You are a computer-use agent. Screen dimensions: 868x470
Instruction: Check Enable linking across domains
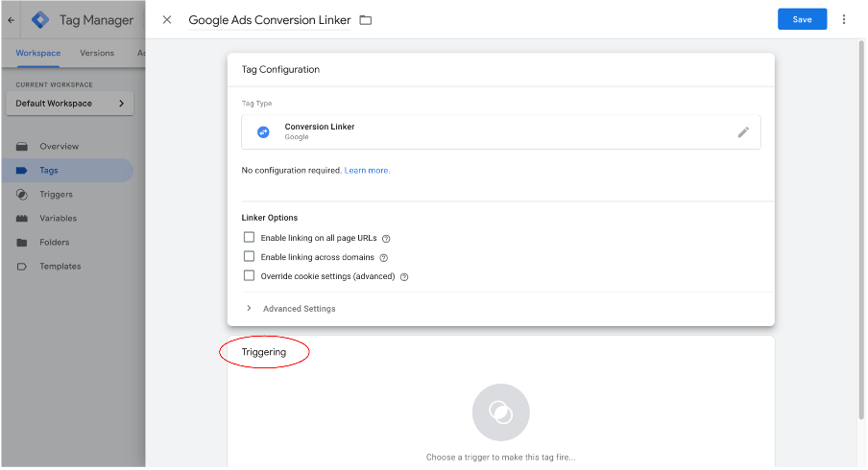pos(249,257)
